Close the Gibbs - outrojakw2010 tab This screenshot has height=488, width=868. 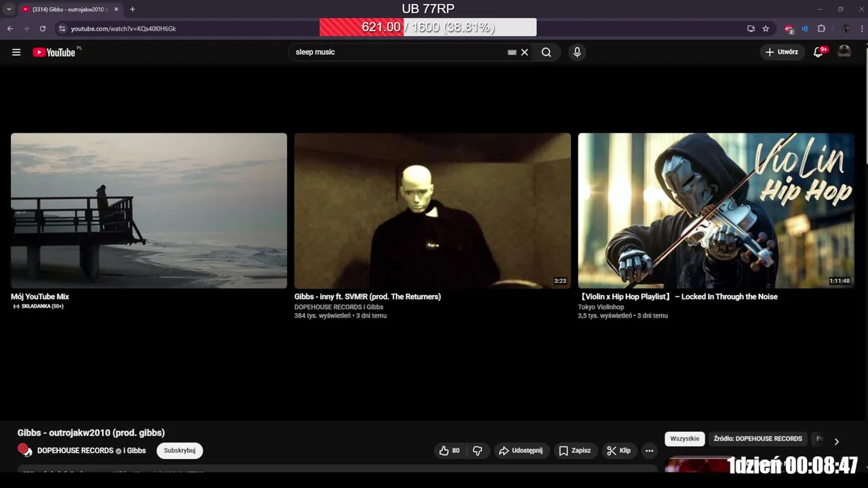click(x=116, y=9)
